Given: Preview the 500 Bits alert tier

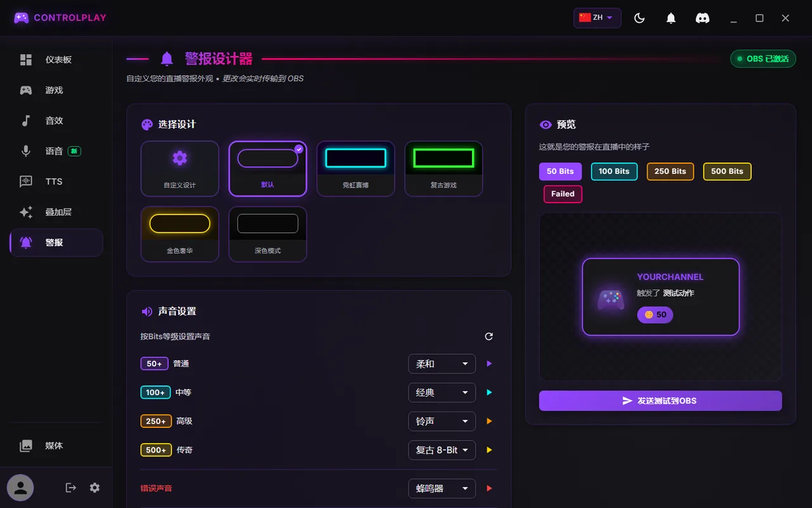Looking at the screenshot, I should tap(727, 171).
